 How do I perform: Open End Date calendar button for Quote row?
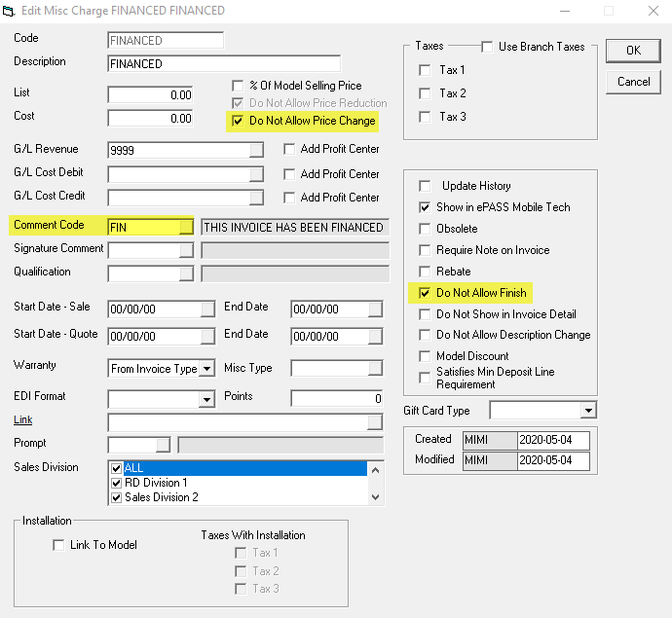click(x=375, y=336)
